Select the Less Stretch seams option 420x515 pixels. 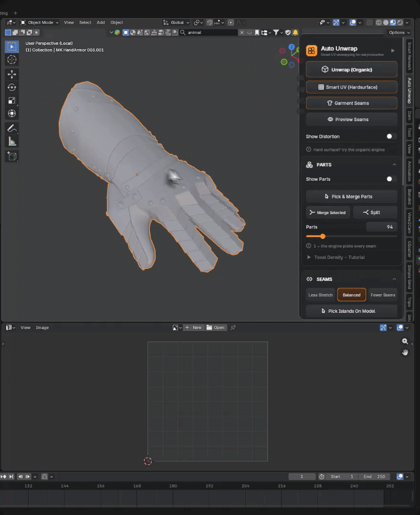tap(320, 295)
